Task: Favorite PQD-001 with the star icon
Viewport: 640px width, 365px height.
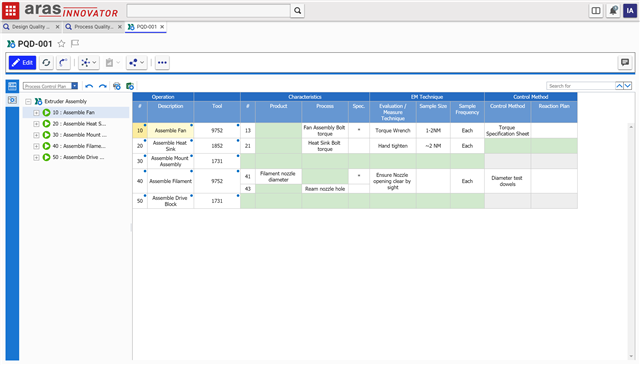Action: coord(61,44)
